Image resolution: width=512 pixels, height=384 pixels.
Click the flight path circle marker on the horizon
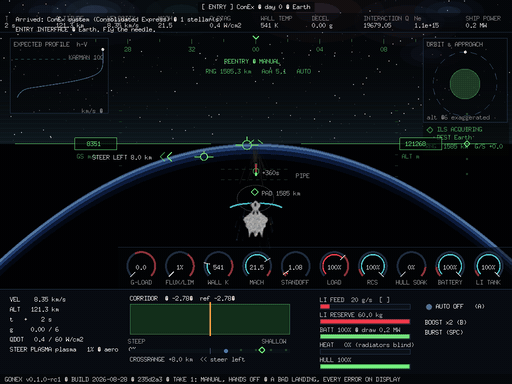247,145
